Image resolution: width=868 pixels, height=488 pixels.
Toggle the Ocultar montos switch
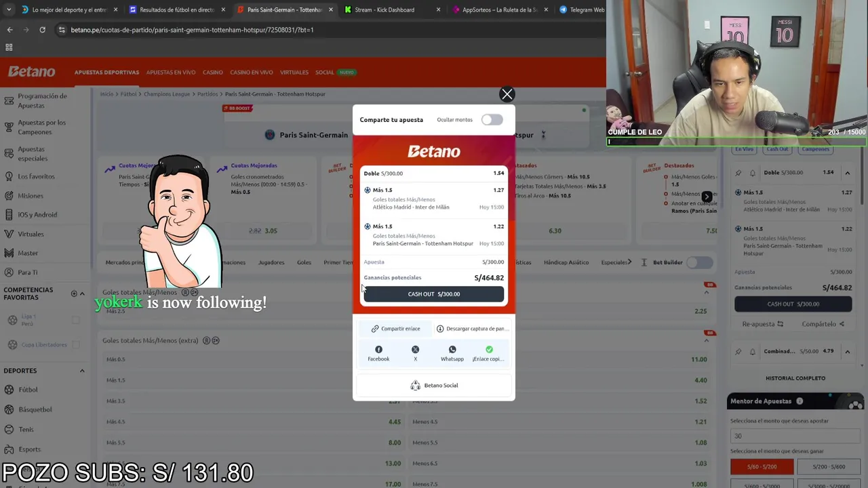tap(492, 120)
